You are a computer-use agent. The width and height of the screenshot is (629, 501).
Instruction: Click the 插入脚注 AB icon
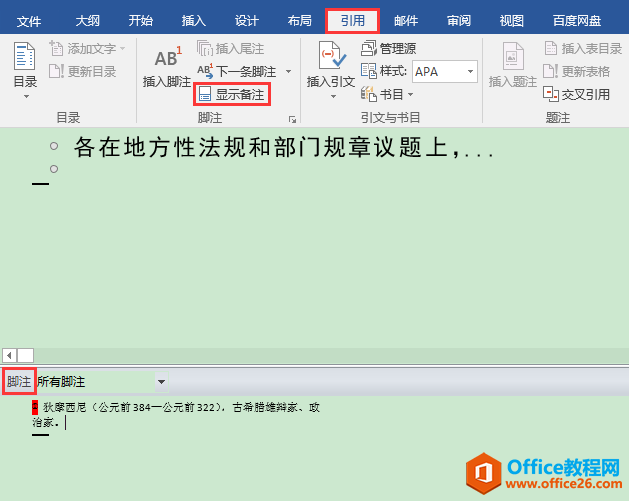[x=168, y=57]
